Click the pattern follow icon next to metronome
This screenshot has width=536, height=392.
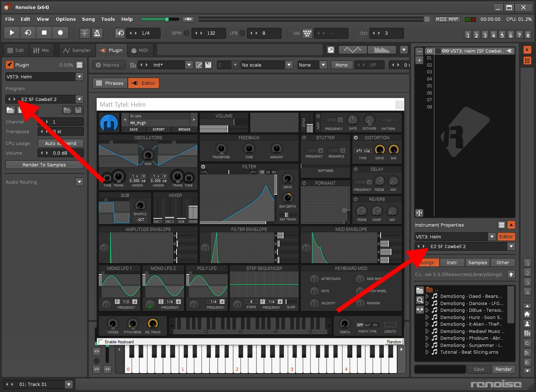pos(85,33)
